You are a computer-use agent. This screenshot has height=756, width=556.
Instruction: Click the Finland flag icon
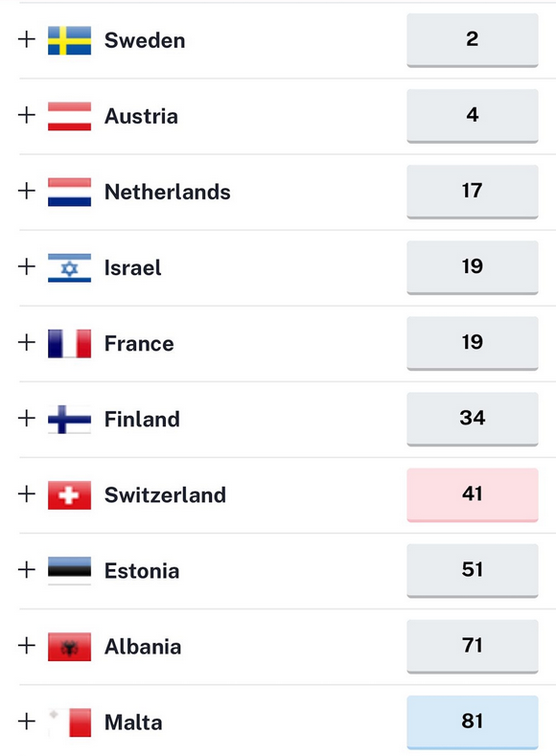pyautogui.click(x=69, y=419)
